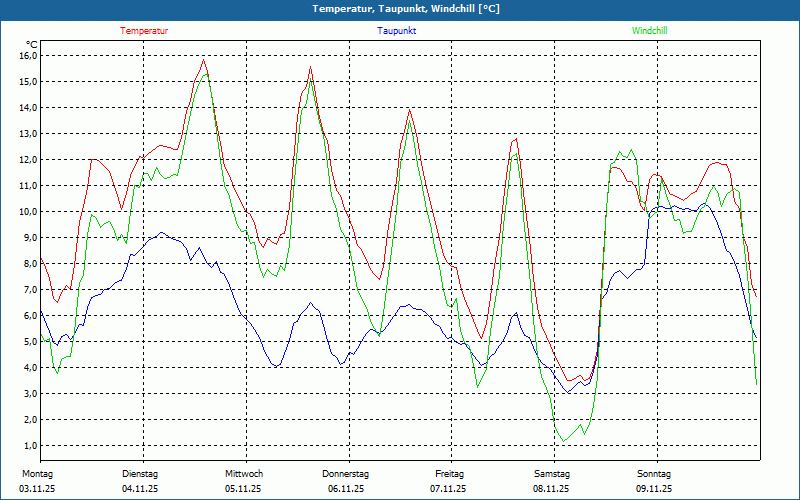Click the 09.11.25 date label
The image size is (800, 500).
(x=654, y=489)
